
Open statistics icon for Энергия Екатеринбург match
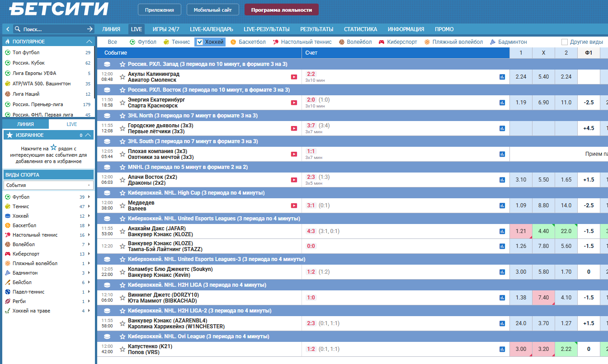click(x=502, y=103)
